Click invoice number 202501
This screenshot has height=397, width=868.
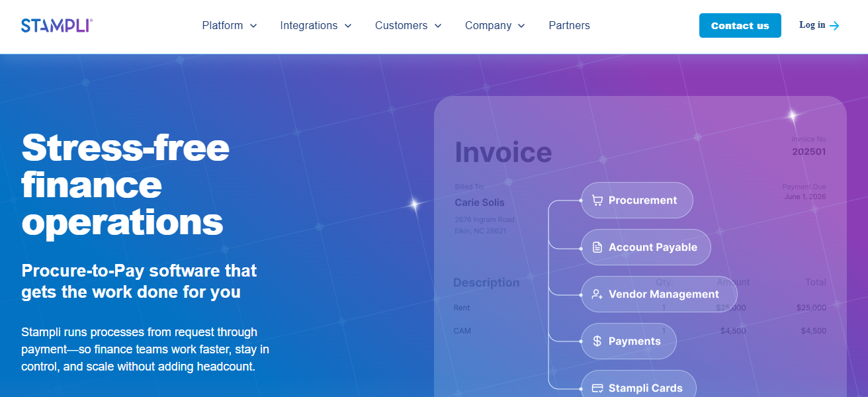point(808,152)
